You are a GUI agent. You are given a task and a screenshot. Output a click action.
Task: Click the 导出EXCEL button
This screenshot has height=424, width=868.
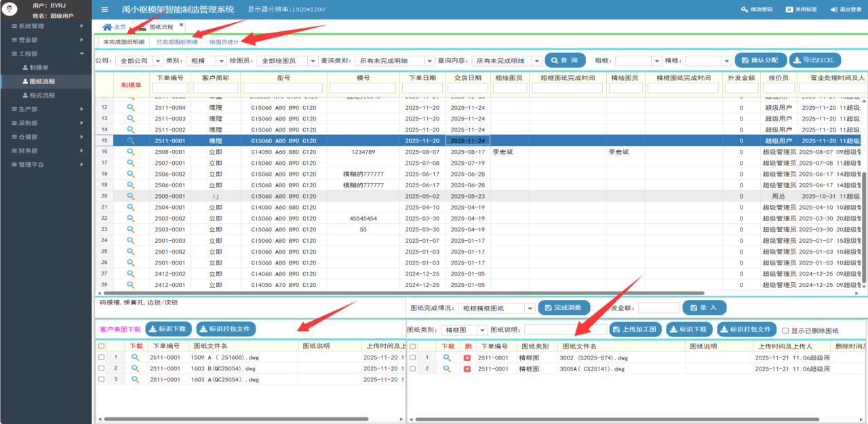pos(814,60)
